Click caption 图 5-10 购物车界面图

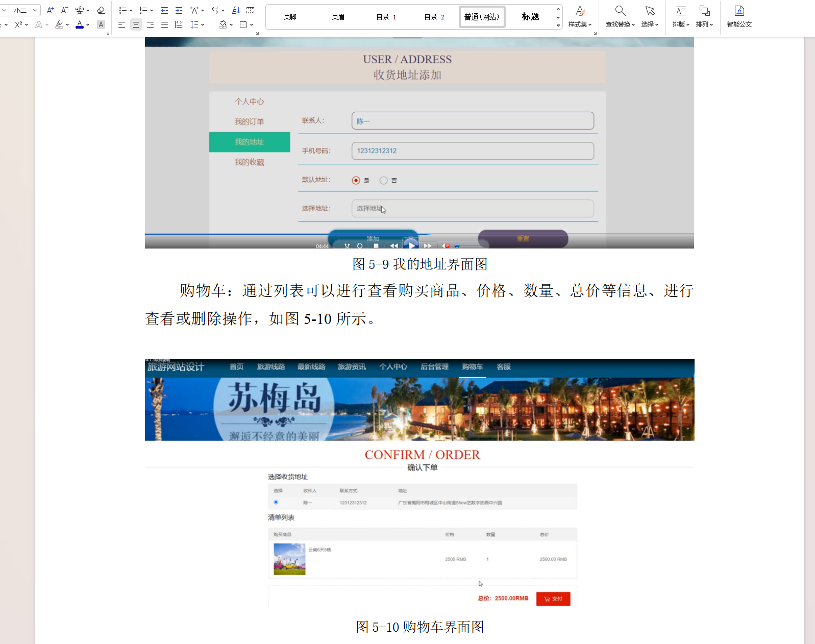point(419,627)
